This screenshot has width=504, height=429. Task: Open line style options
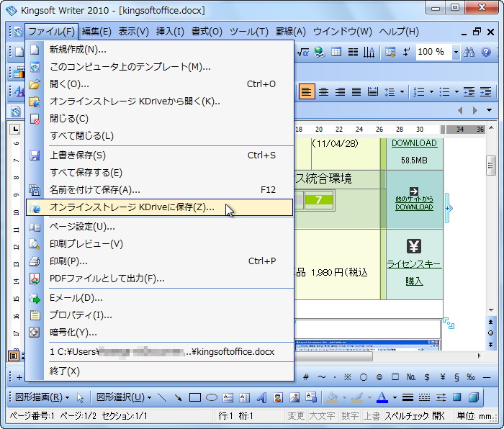(x=408, y=398)
